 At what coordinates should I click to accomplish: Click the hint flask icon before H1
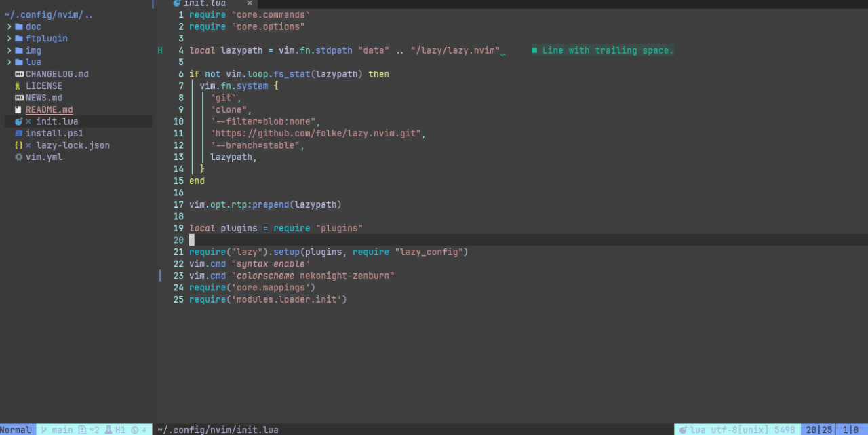(108, 430)
